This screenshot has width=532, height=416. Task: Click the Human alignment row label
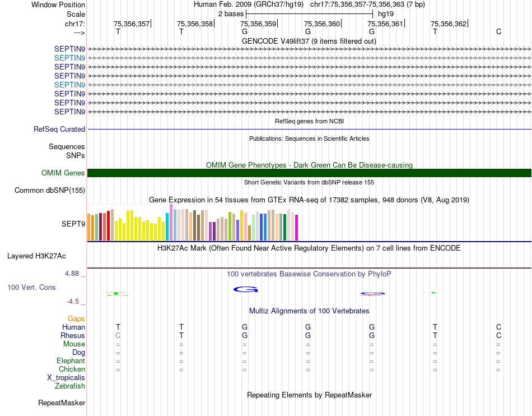[x=73, y=327]
